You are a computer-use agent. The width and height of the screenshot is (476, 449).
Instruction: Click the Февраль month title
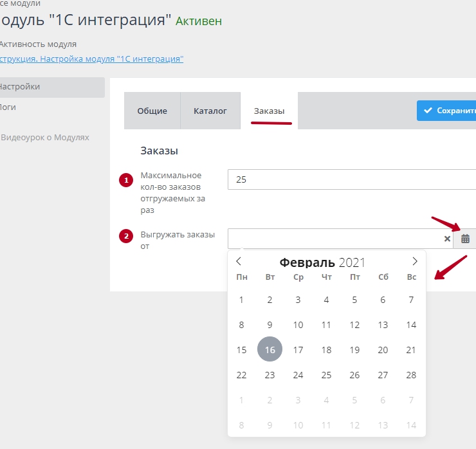click(307, 262)
